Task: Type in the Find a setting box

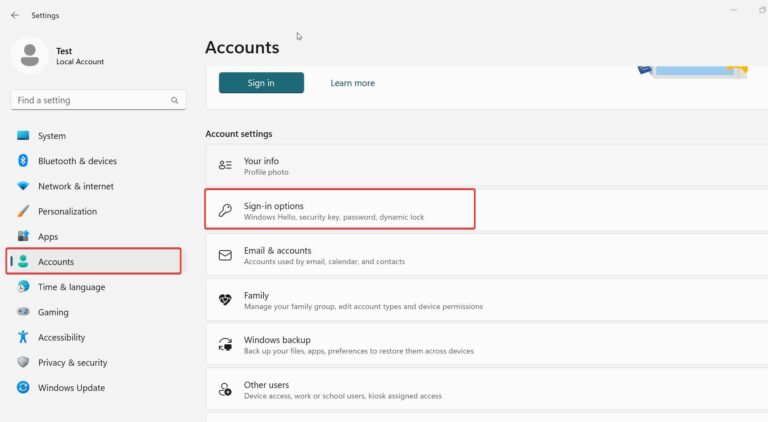Action: [x=90, y=100]
